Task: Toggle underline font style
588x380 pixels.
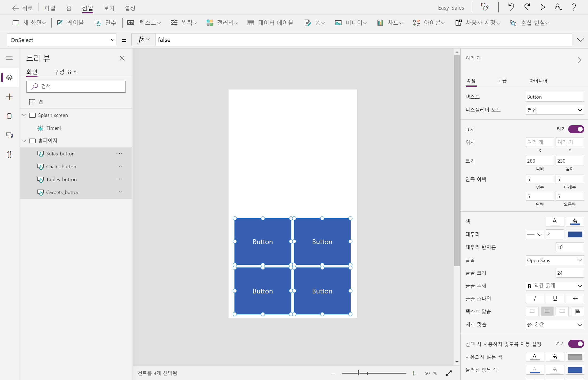Action: pos(555,298)
